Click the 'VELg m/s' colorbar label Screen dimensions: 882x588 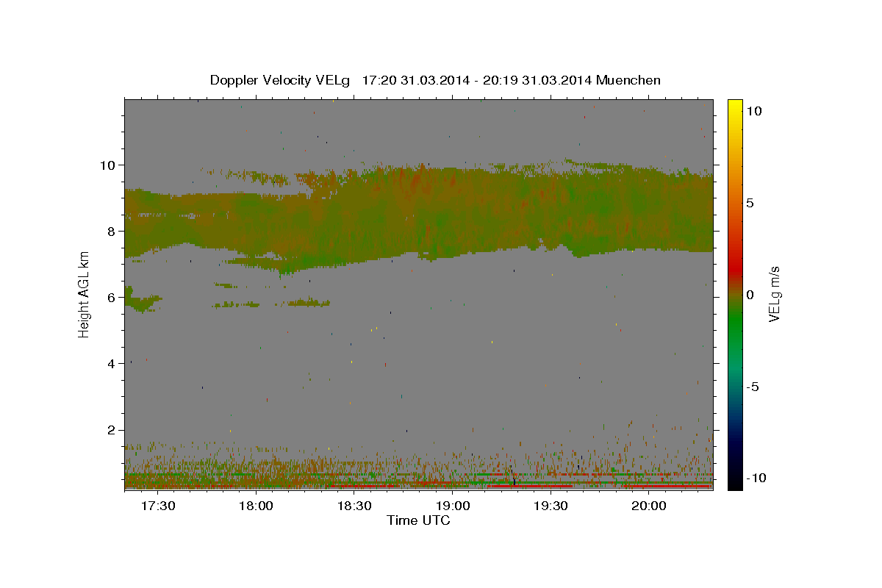click(774, 294)
